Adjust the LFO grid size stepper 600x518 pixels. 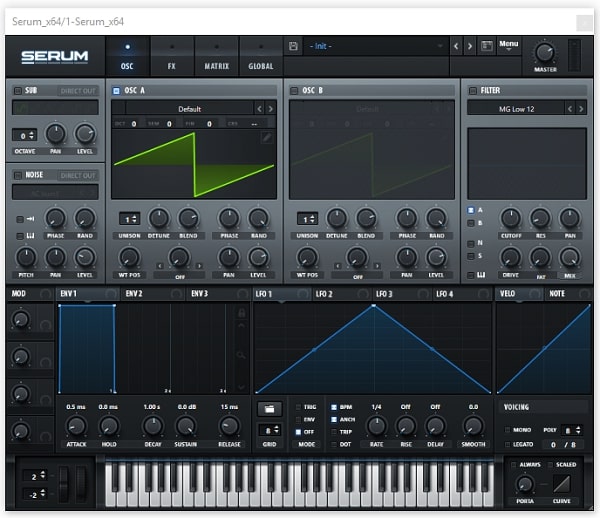270,430
